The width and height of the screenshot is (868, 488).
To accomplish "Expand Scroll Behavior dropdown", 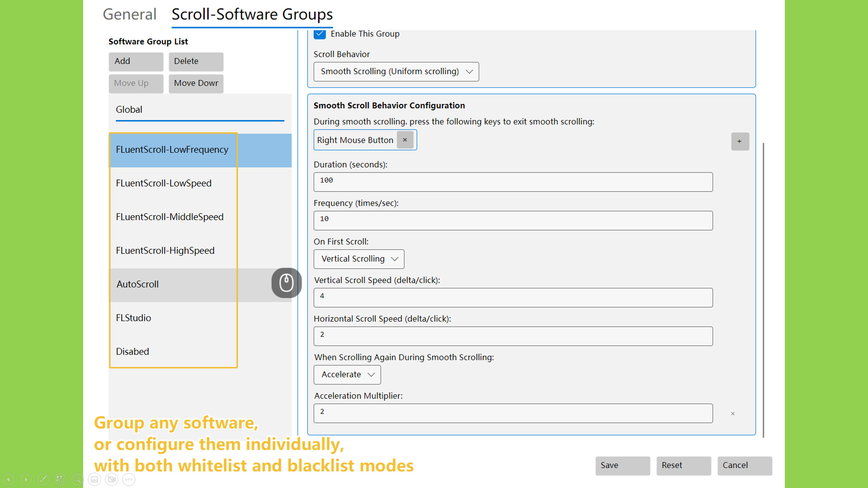I will click(396, 71).
